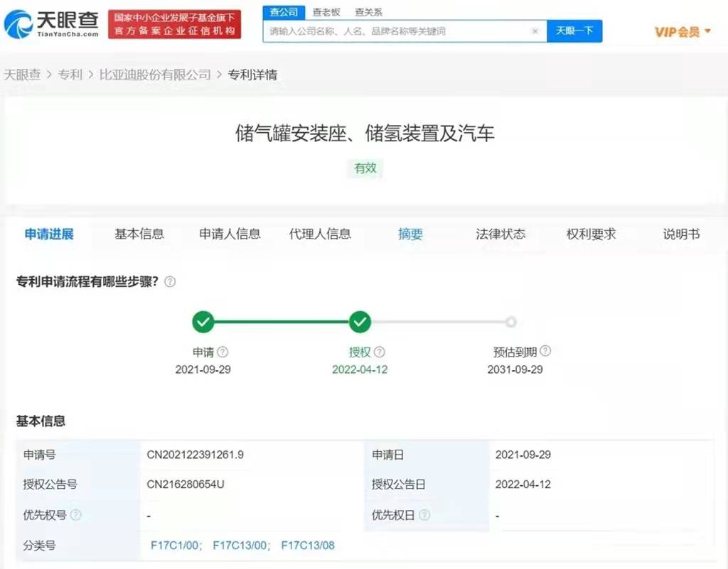
Task: Click the question mark icon next to 授权
Action: (x=380, y=352)
